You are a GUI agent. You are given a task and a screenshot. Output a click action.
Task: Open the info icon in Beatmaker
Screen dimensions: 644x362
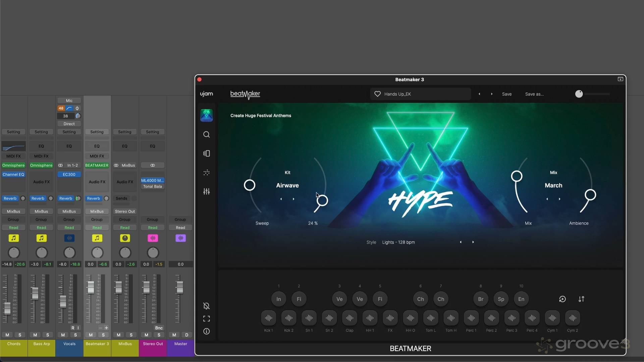pos(207,331)
